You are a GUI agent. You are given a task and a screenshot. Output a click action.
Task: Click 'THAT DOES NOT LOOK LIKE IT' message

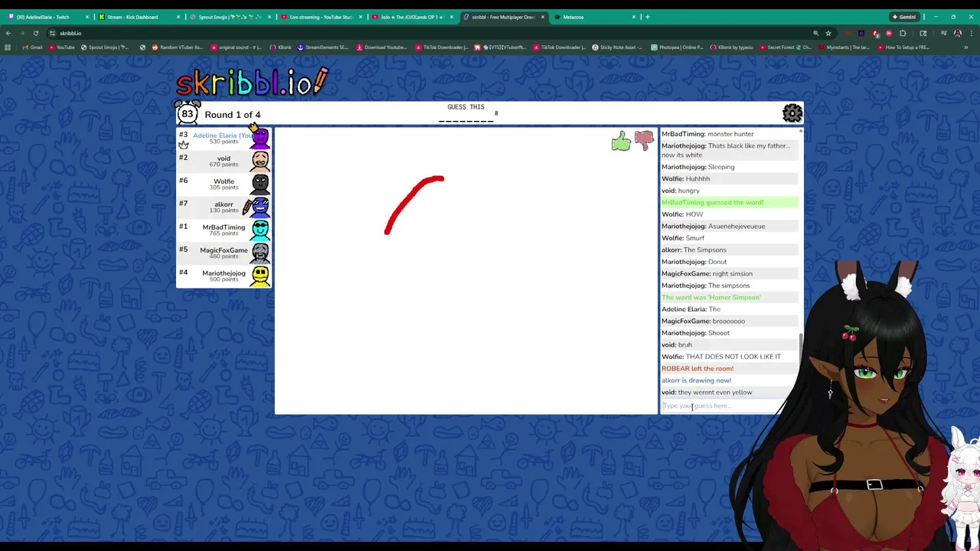pyautogui.click(x=733, y=357)
